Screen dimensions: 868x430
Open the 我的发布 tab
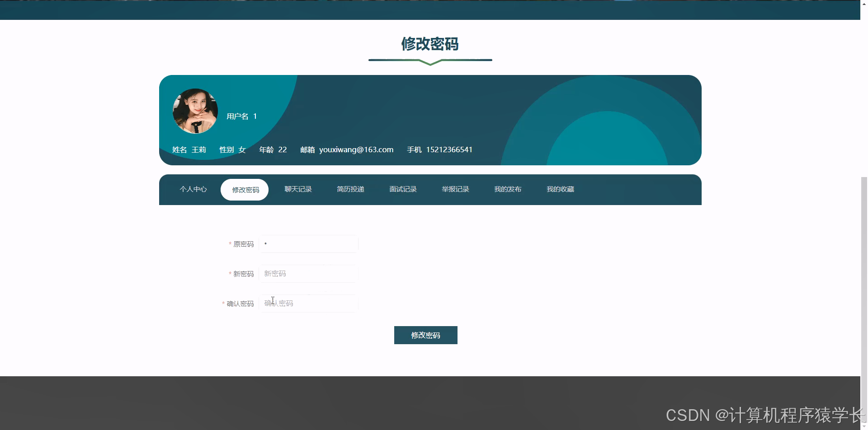click(x=508, y=189)
